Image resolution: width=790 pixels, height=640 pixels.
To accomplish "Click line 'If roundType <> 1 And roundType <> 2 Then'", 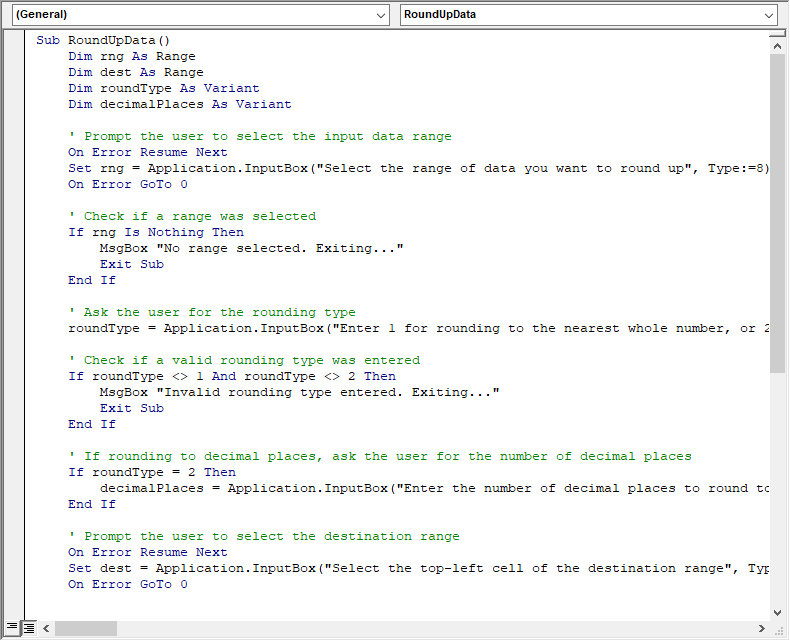I will coord(232,376).
